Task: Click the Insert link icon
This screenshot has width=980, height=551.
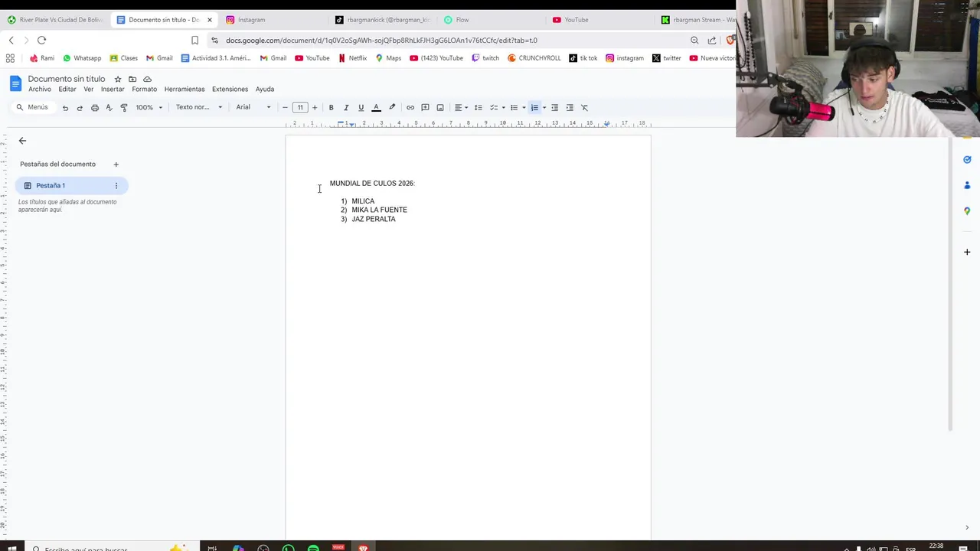Action: click(x=410, y=108)
